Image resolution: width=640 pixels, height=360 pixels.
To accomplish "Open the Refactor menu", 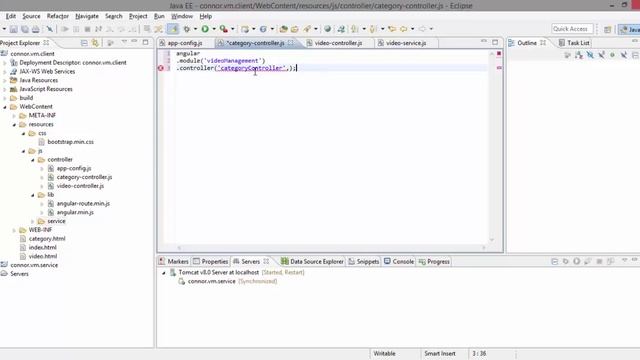I will (x=58, y=16).
